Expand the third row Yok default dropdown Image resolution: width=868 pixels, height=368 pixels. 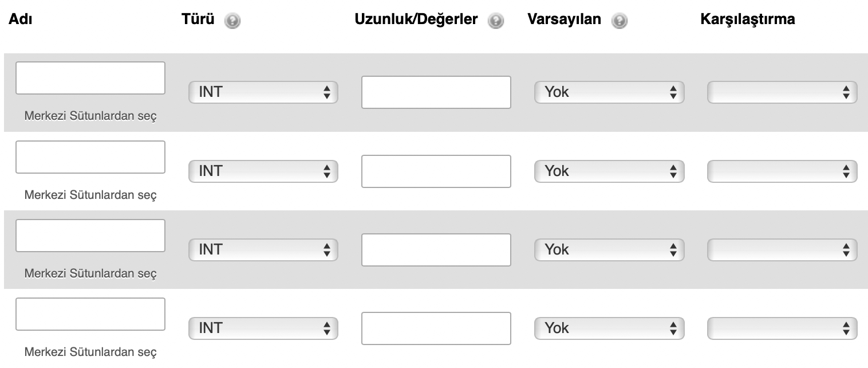609,249
